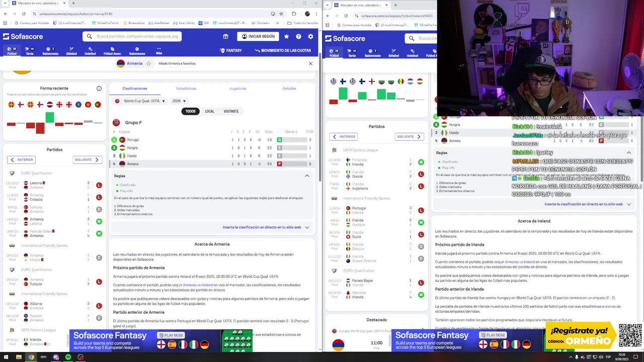Collapse the Reglas section in Ireland window

point(628,152)
